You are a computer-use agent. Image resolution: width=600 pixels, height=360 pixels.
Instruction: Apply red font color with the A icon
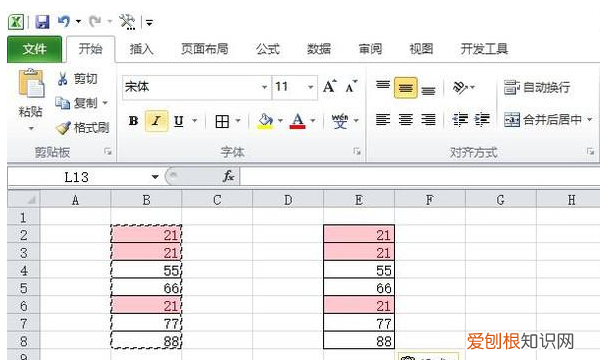pyautogui.click(x=297, y=121)
